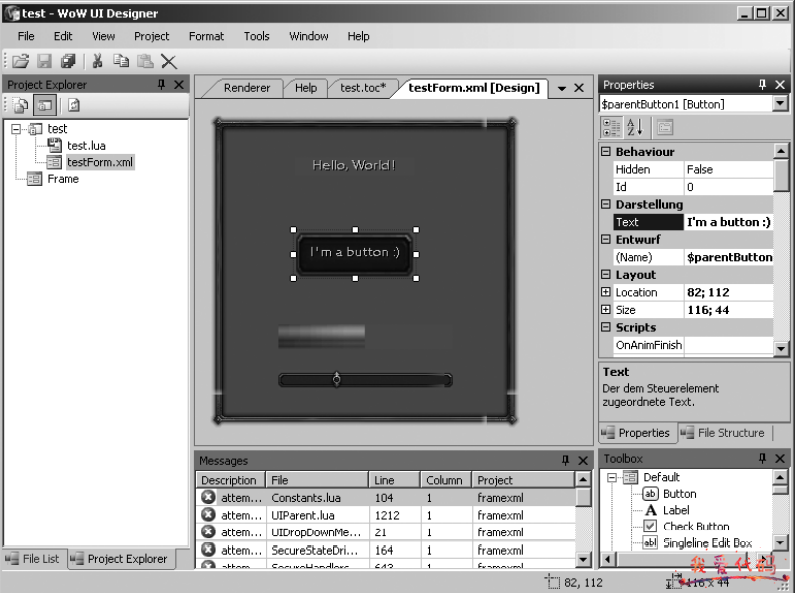Screen dimensions: 795x593
Task: Click the Open folder toolbar icon
Action: coord(21,61)
